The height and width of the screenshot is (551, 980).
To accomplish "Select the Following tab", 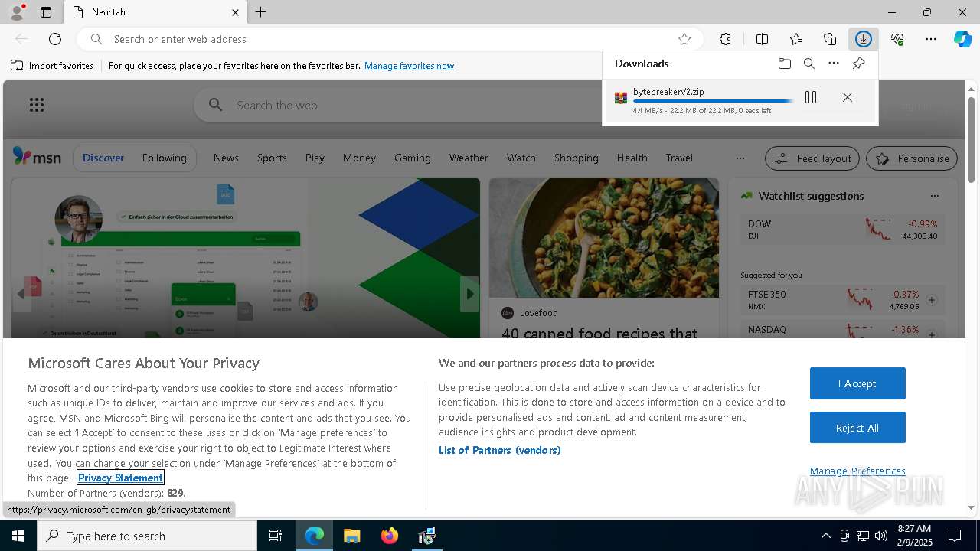I will pyautogui.click(x=164, y=158).
